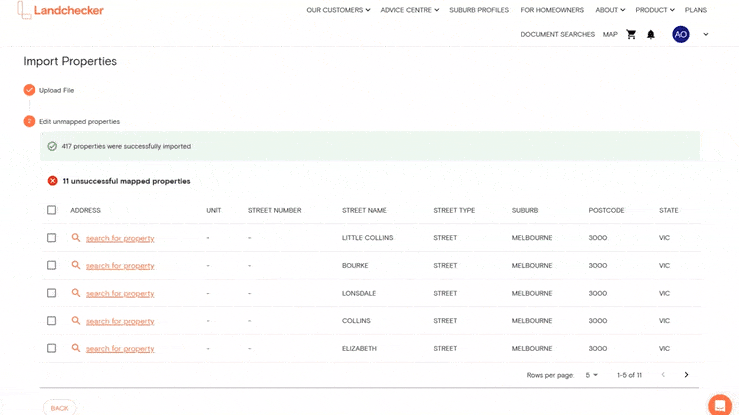This screenshot has height=415, width=739.
Task: Click the search magnifier in Bourke row
Action: 75,265
